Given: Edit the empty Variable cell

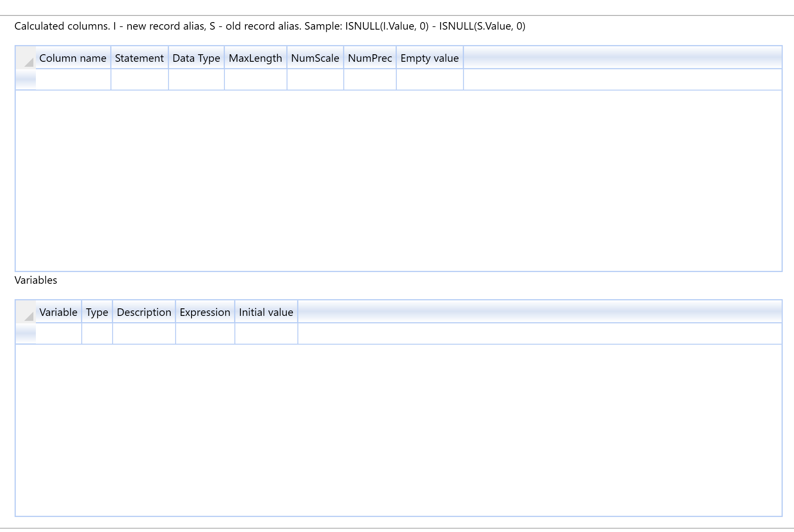Looking at the screenshot, I should (x=58, y=333).
